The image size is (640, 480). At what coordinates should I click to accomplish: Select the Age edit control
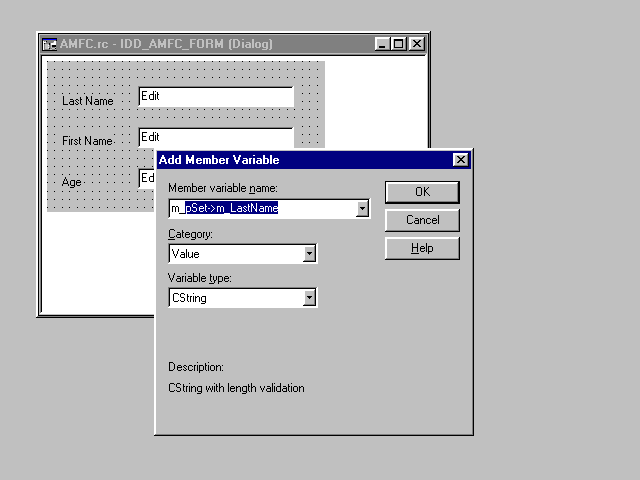pyautogui.click(x=146, y=178)
